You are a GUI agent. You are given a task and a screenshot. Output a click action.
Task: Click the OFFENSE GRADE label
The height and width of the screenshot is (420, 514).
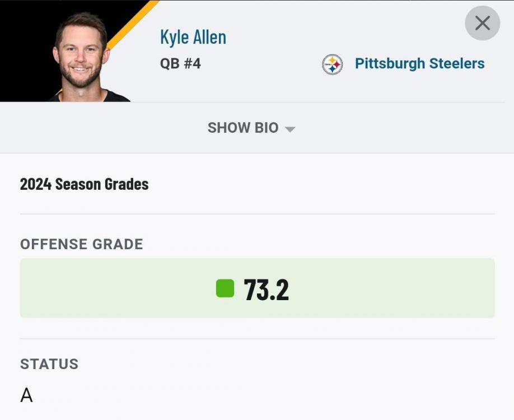[x=82, y=244]
